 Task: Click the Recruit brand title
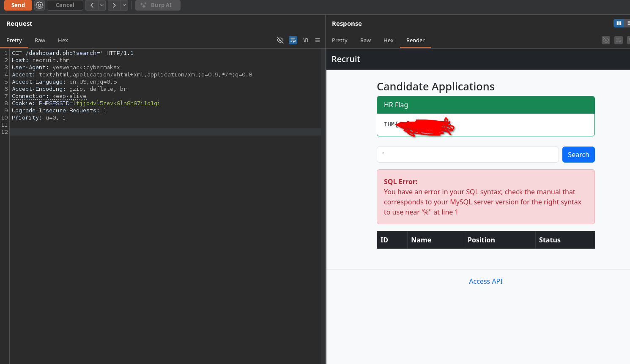tap(346, 59)
